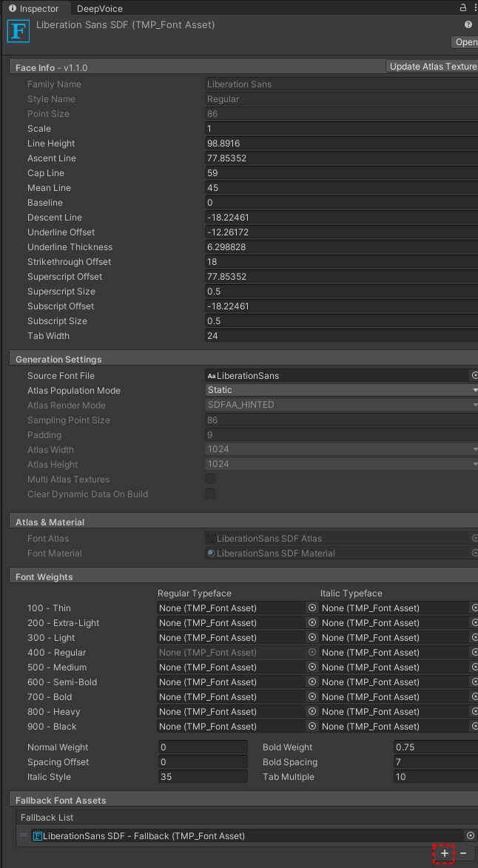Edit the Underline Offset field

341,232
